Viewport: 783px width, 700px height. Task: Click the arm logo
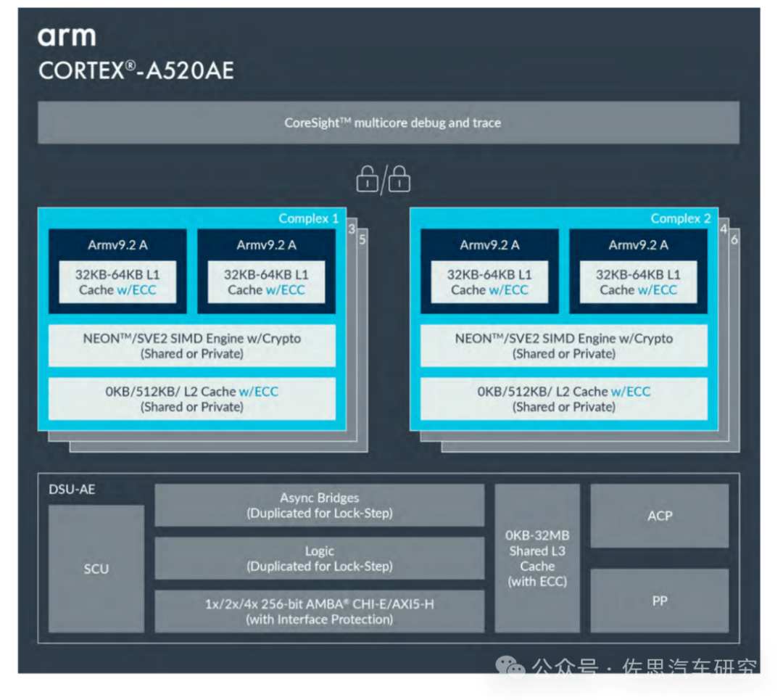(67, 36)
